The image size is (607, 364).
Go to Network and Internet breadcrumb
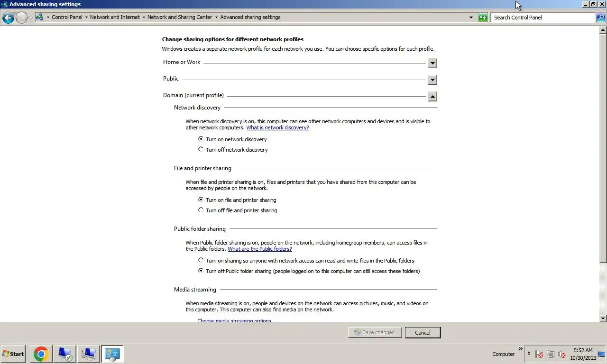[115, 17]
